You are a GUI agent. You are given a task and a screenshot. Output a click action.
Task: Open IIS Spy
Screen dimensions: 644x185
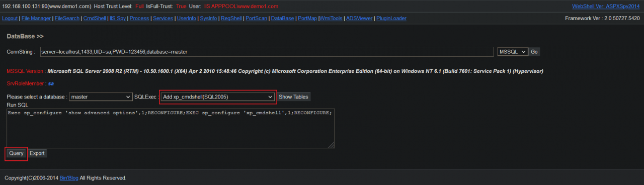[x=118, y=18]
